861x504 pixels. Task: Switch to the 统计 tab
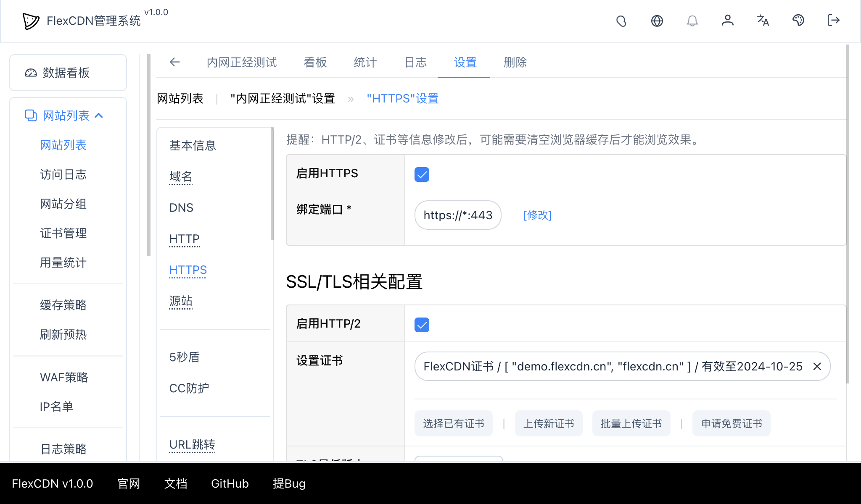coord(364,62)
